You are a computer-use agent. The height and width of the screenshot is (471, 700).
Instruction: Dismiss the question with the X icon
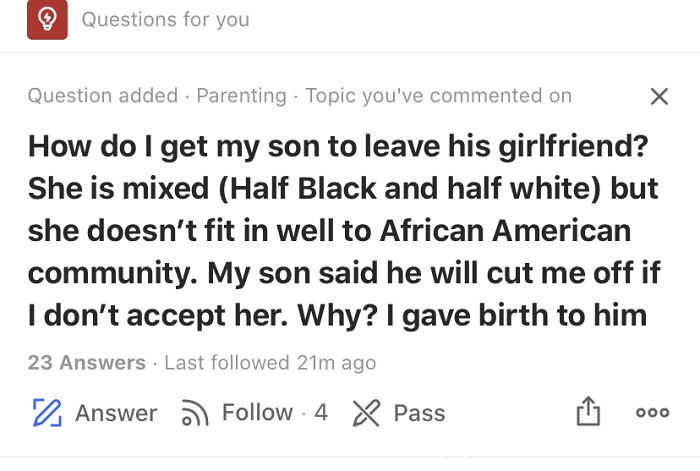[x=658, y=96]
